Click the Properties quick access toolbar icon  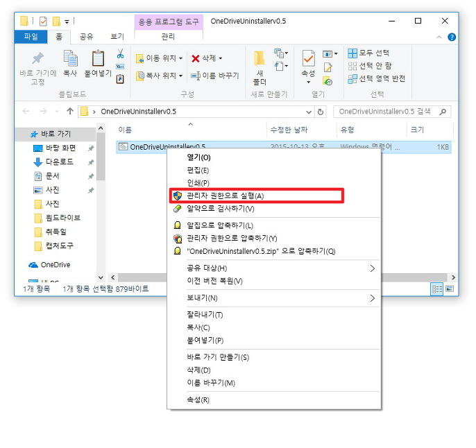coord(43,21)
